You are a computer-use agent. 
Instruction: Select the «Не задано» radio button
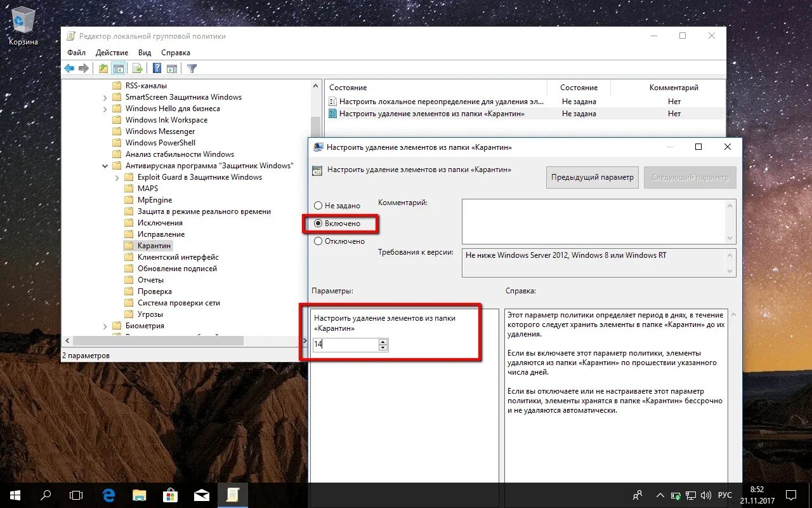coord(337,206)
